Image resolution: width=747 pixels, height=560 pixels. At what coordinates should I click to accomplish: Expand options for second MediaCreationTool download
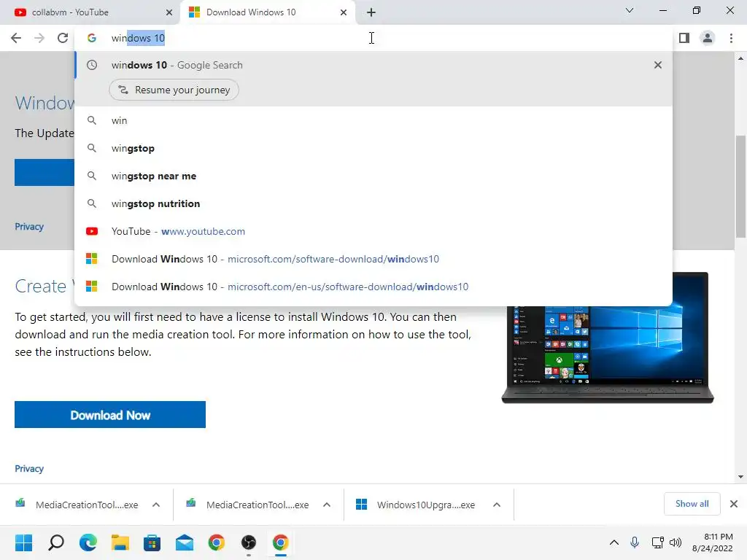(326, 505)
